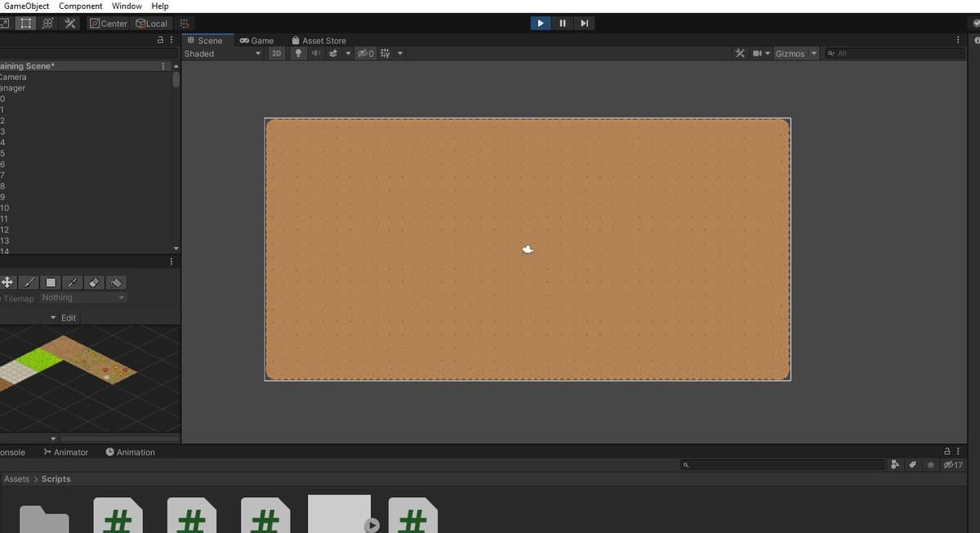Image resolution: width=980 pixels, height=533 pixels.
Task: Choose the tile palette Eraser tool
Action: coord(94,282)
